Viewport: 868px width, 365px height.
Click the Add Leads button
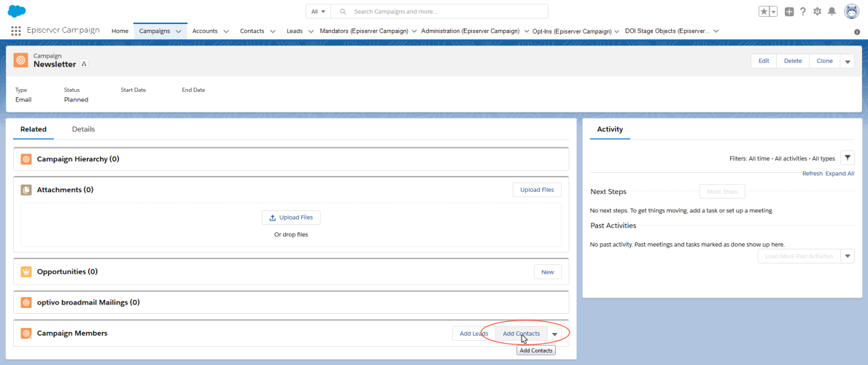click(474, 334)
